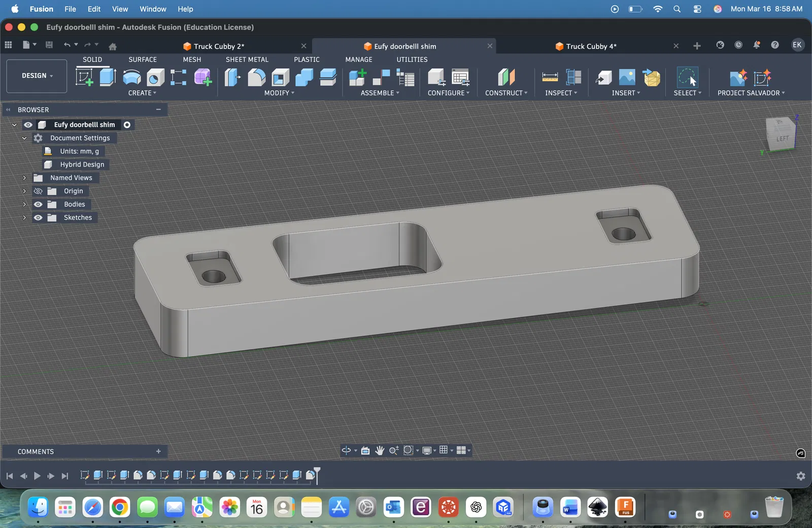Click the timeline Play button

point(37,476)
